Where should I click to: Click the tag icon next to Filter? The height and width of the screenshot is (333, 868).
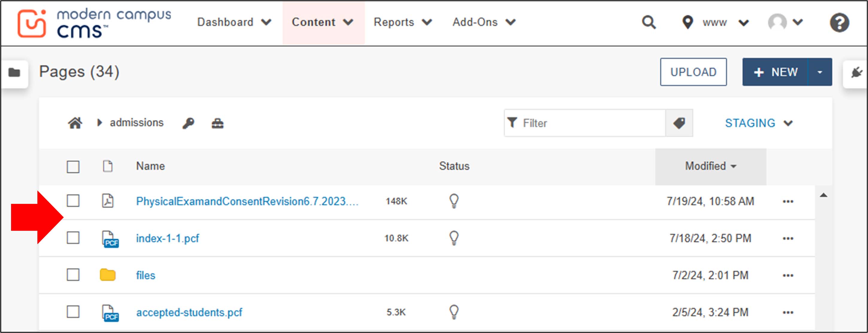pyautogui.click(x=679, y=123)
